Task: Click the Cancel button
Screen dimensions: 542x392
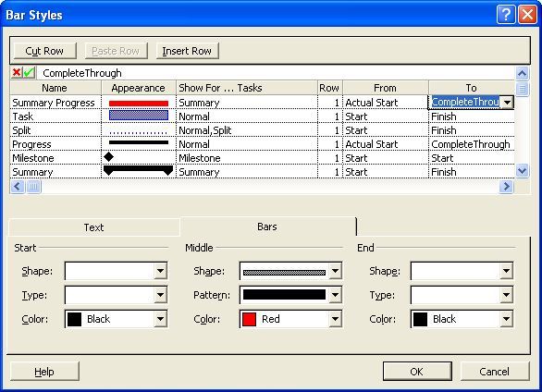Action: coord(494,372)
